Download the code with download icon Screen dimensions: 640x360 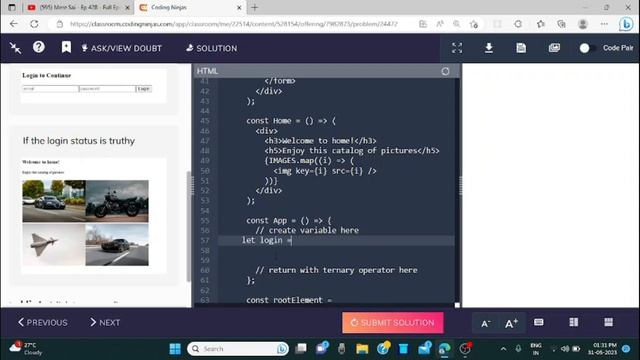click(x=489, y=48)
